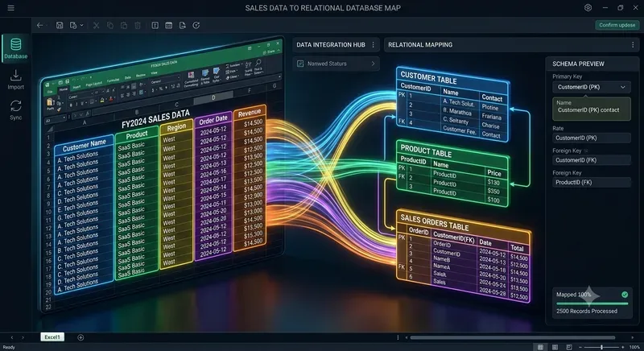644x351 pixels.
Task: Click the cut scissors icon
Action: (96, 26)
